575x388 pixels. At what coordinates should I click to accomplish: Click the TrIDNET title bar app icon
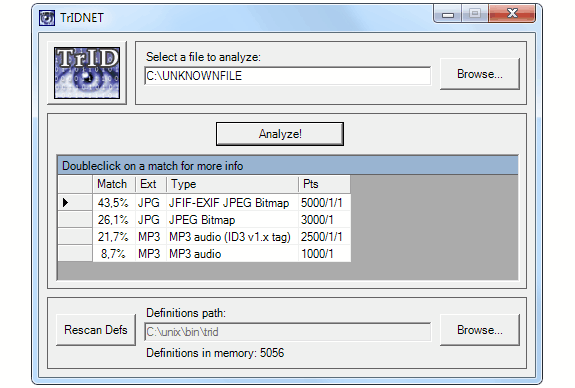pyautogui.click(x=47, y=18)
